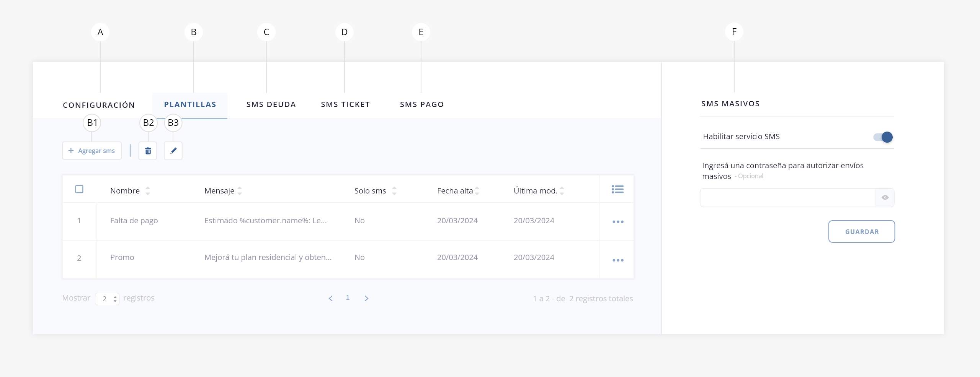The height and width of the screenshot is (377, 980).
Task: Open actions menu for Falta de pago row
Action: [x=617, y=222]
